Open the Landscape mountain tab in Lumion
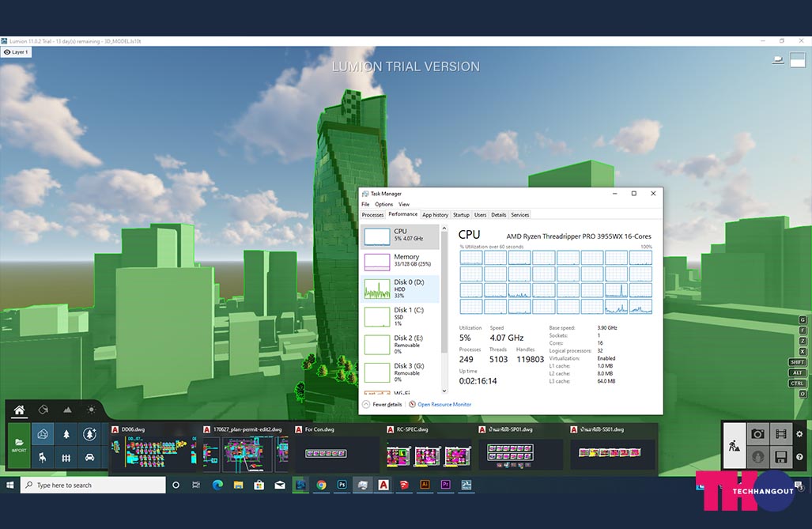This screenshot has width=812, height=529. click(67, 410)
